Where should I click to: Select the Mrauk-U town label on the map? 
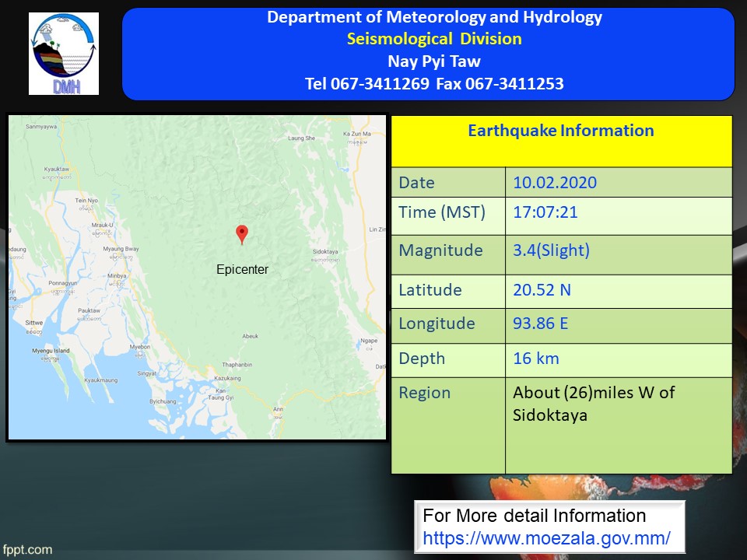click(x=102, y=225)
